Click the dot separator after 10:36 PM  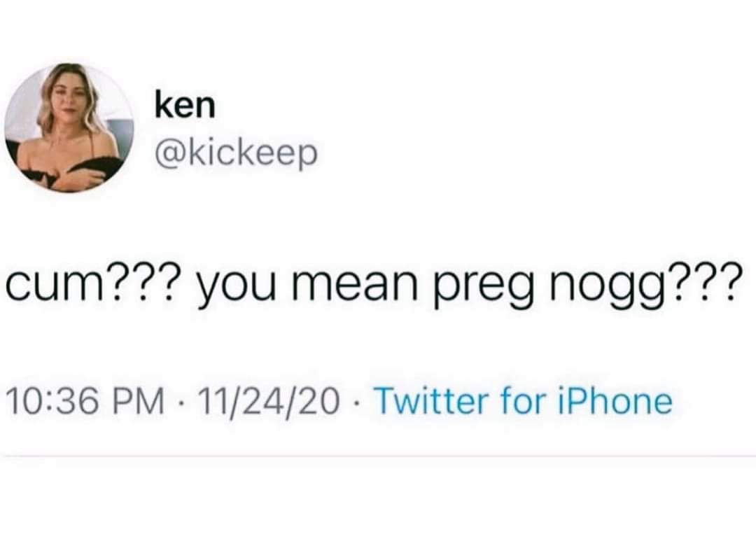coord(181,403)
